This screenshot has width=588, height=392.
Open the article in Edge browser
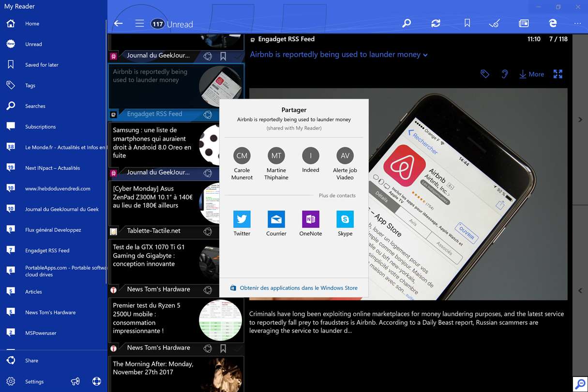click(553, 23)
